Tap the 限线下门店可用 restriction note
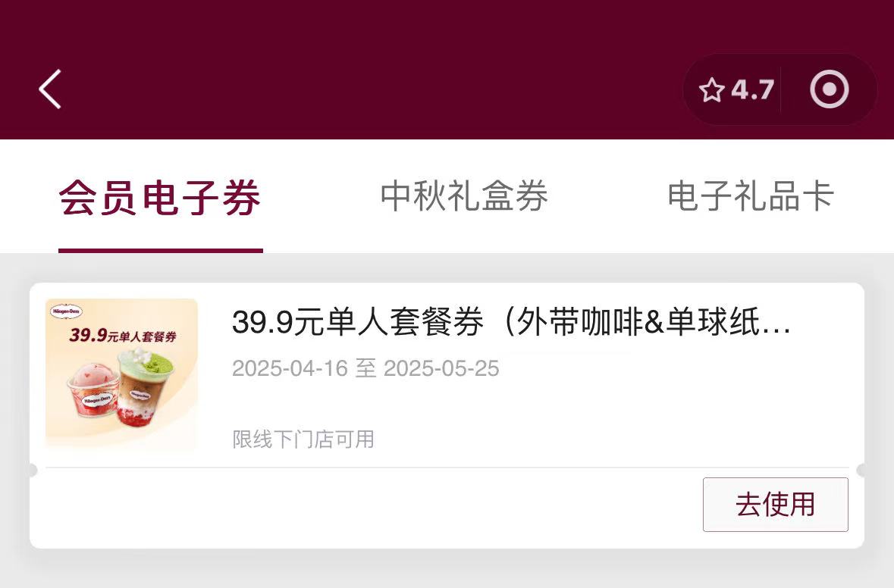 303,439
